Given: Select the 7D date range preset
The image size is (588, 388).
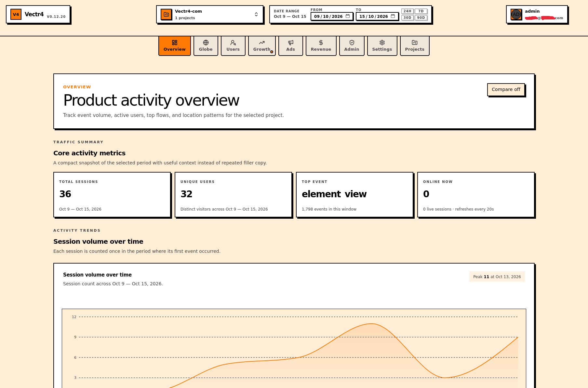Looking at the screenshot, I should click(x=421, y=11).
